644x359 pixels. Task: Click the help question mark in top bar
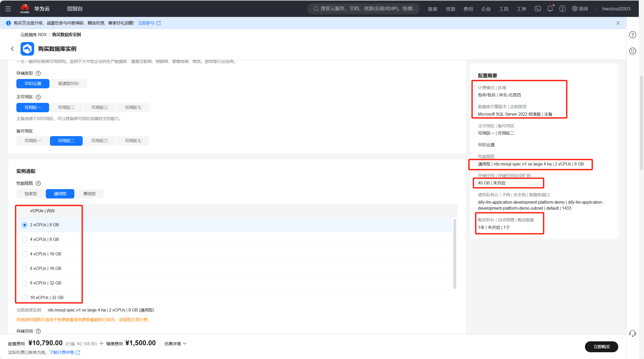click(x=562, y=9)
